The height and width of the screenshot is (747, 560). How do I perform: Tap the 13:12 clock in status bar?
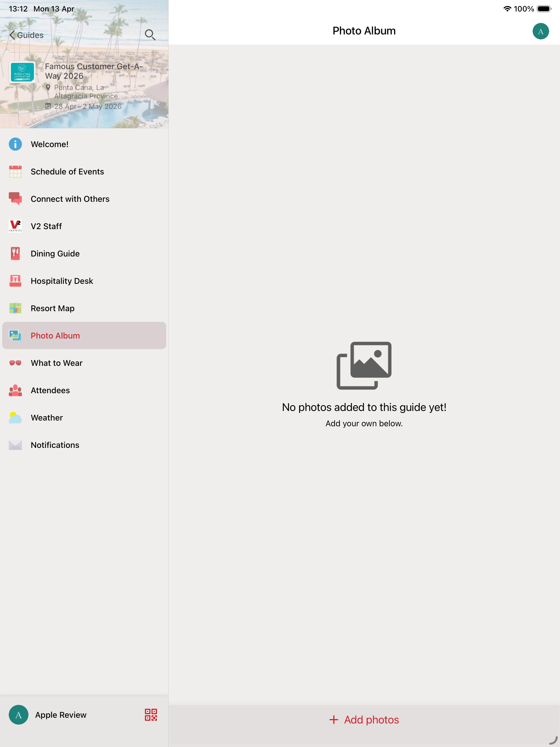click(18, 9)
